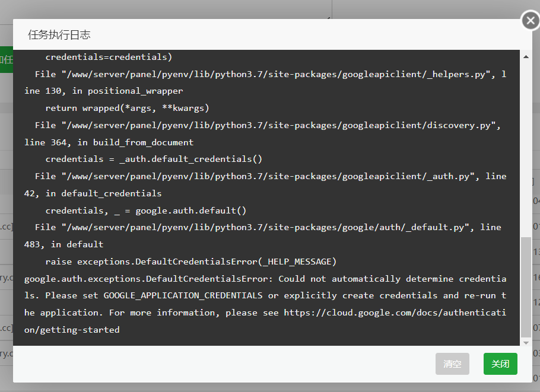The height and width of the screenshot is (392, 540).
Task: Click the 'credentials, _ = google.auth.default()' line
Action: [145, 211]
